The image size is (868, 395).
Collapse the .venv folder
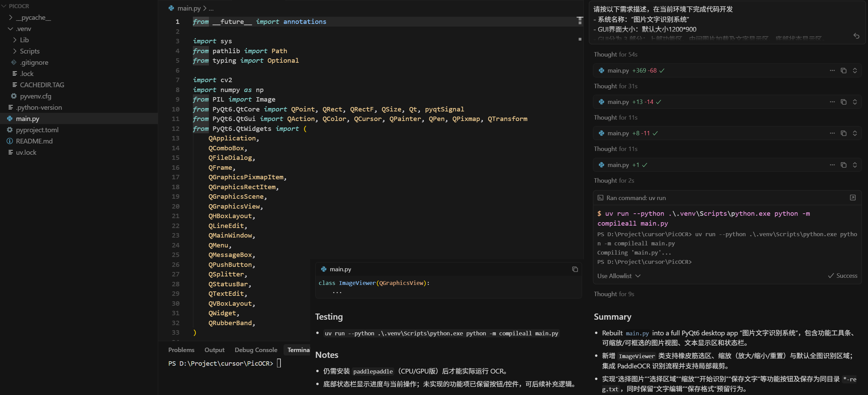coord(11,29)
